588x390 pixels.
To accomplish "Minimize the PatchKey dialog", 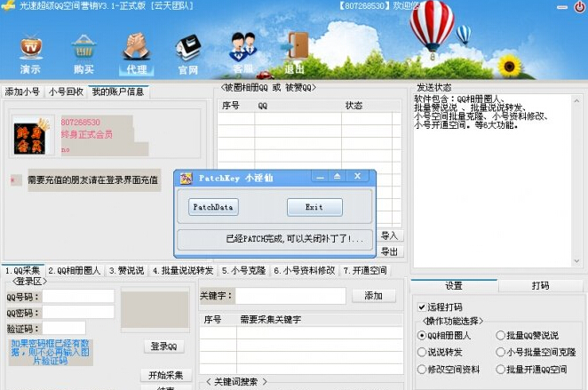I will click(x=320, y=177).
